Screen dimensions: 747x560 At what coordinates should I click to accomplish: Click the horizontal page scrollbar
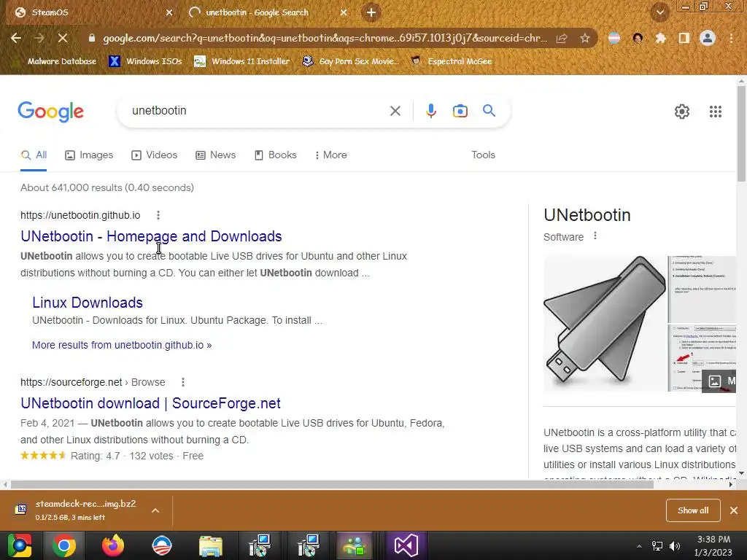[332, 484]
